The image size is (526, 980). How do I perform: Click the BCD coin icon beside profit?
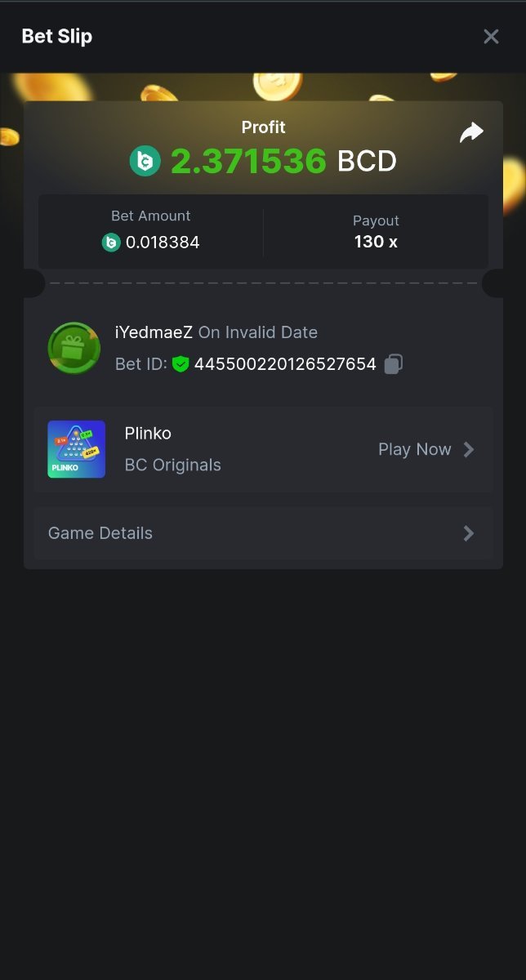click(x=145, y=161)
